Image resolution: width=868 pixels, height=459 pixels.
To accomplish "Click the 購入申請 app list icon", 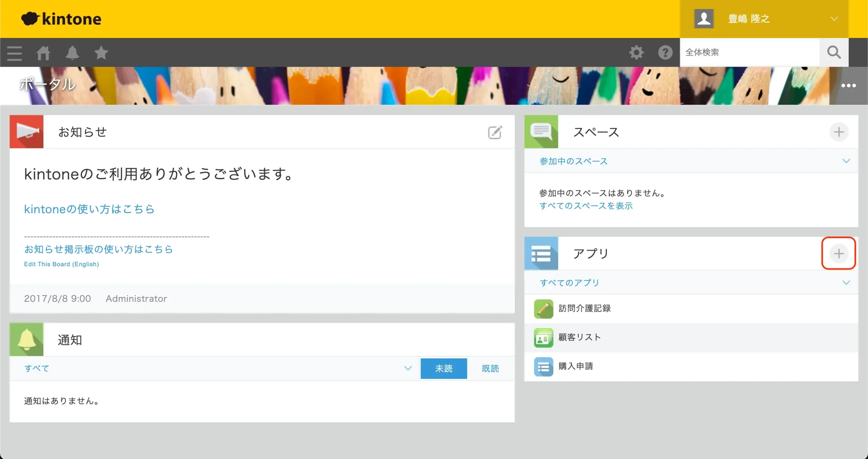I will click(x=544, y=367).
